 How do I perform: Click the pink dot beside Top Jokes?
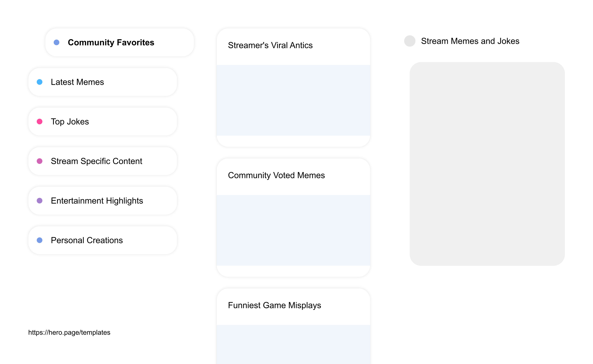click(40, 122)
